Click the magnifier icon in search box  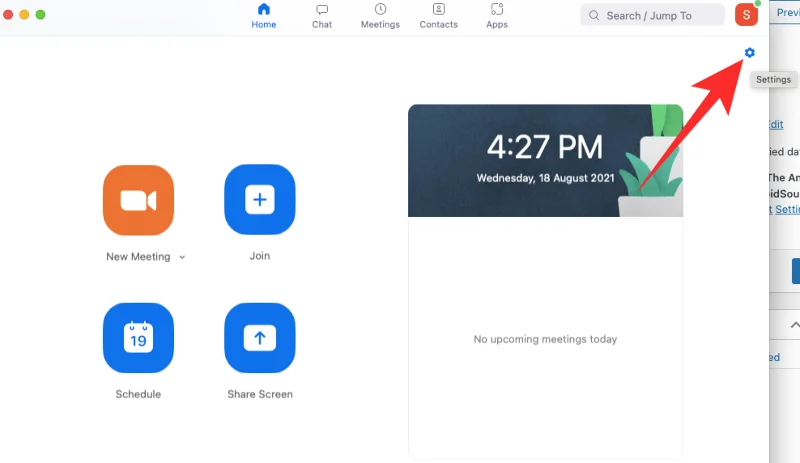click(595, 15)
